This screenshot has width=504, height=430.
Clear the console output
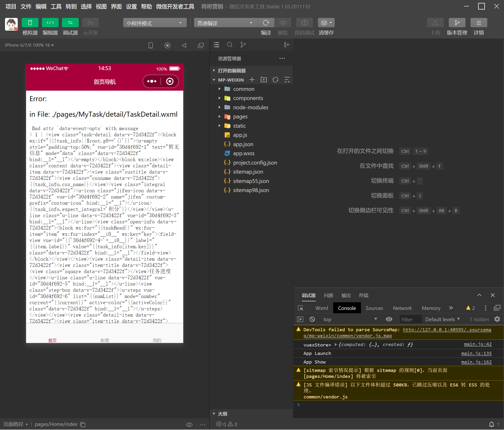312,319
